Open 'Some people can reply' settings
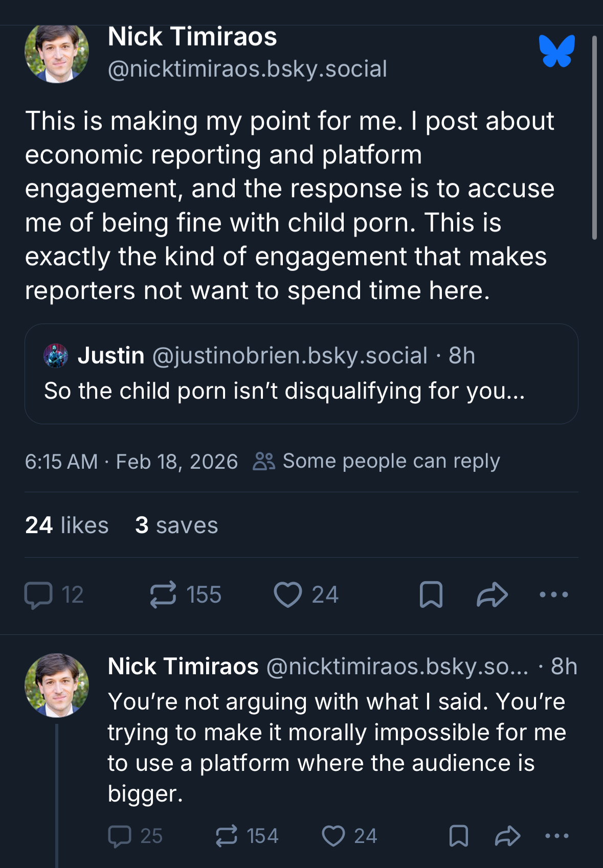The height and width of the screenshot is (868, 603). click(376, 462)
